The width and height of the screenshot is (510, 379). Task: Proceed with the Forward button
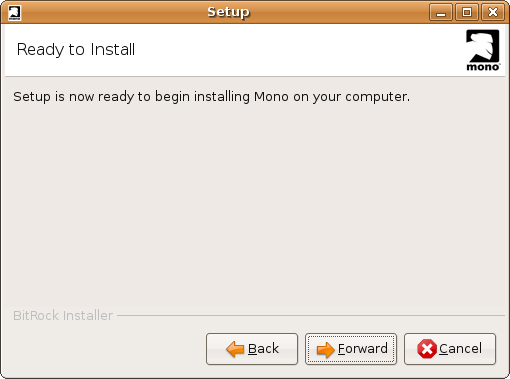(x=351, y=349)
